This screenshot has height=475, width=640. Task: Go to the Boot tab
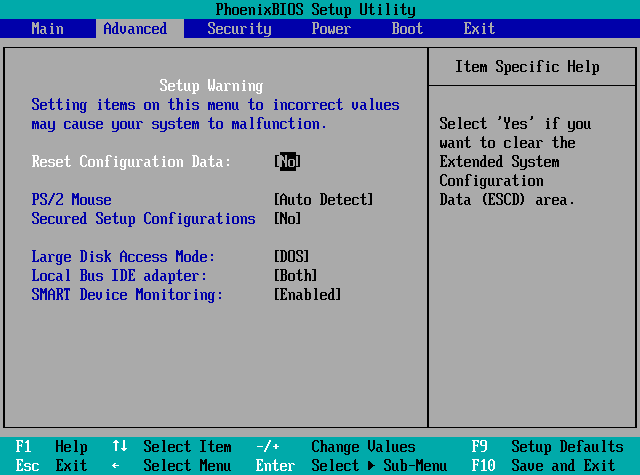click(407, 29)
